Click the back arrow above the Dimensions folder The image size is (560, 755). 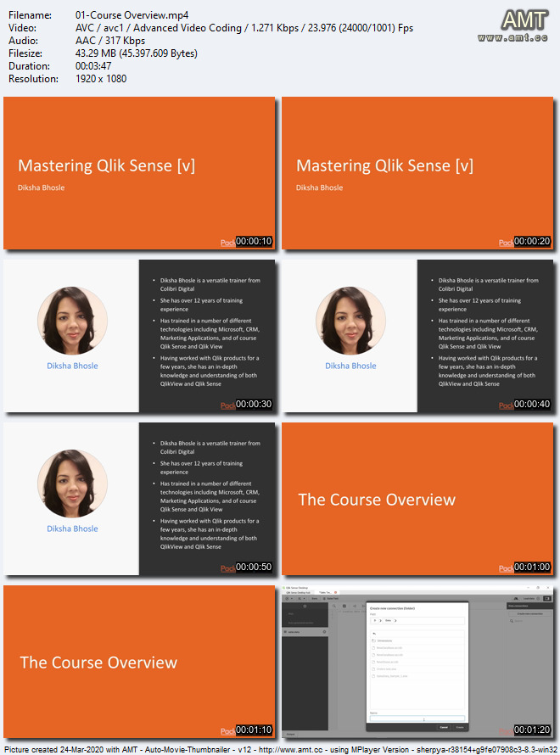pos(374,634)
